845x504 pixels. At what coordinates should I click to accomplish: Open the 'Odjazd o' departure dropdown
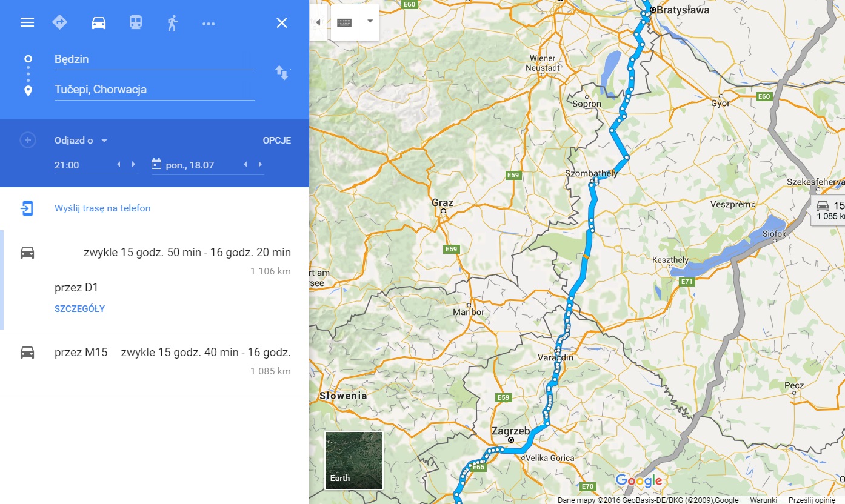(x=81, y=141)
